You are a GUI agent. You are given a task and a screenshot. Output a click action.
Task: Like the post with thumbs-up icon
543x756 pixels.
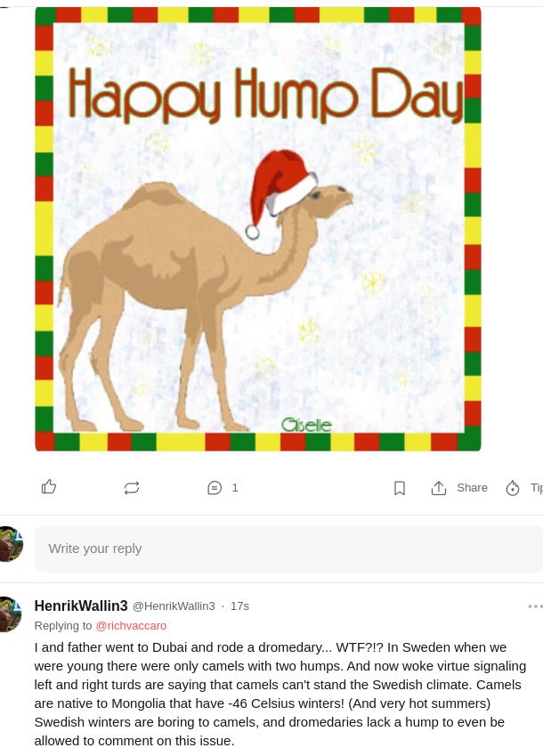tap(49, 487)
